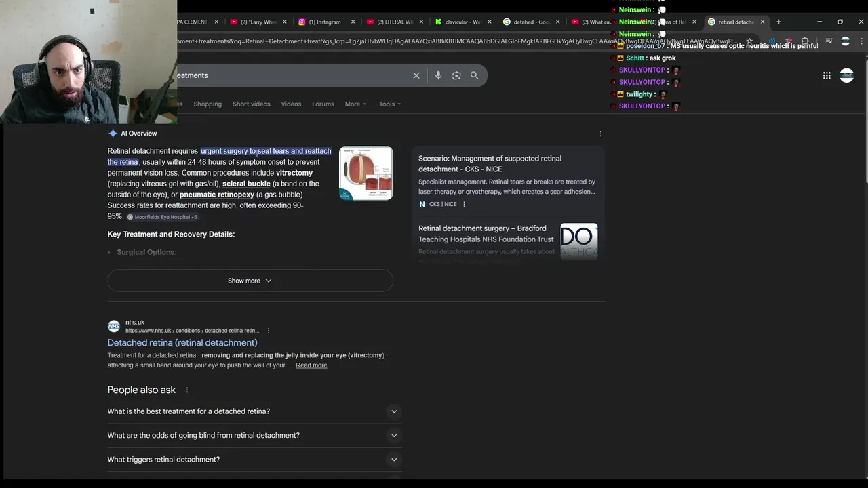Click Read more in the NHS snippet
This screenshot has width=868, height=488.
tap(311, 365)
